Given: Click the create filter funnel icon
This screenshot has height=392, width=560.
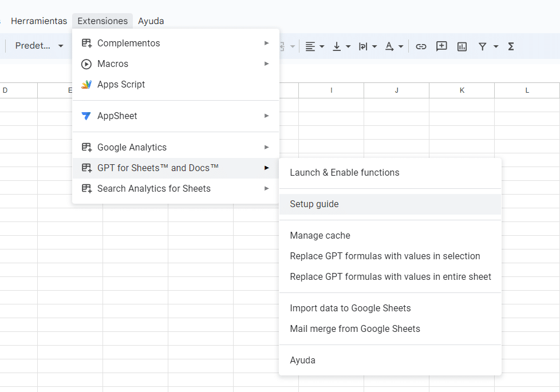Looking at the screenshot, I should [x=483, y=46].
